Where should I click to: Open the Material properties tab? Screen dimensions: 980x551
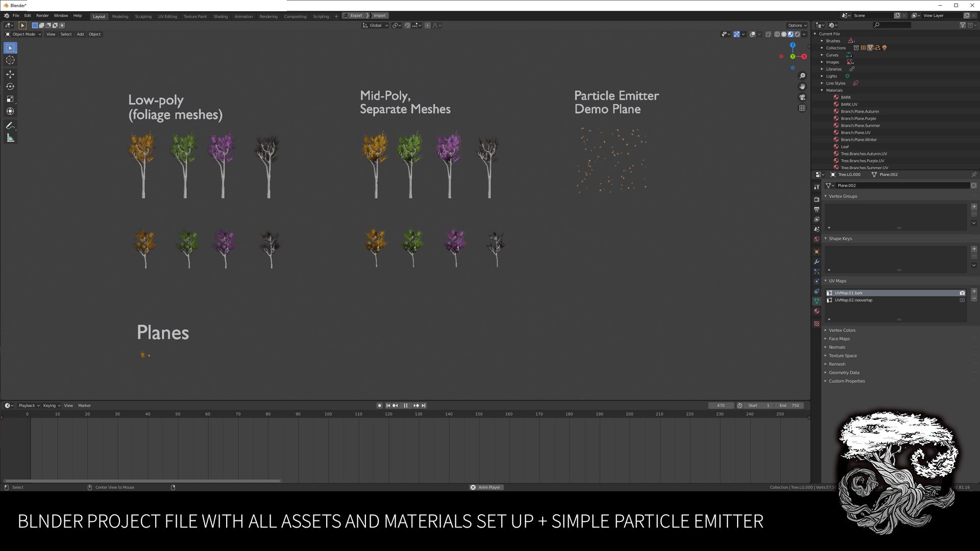pos(817,311)
